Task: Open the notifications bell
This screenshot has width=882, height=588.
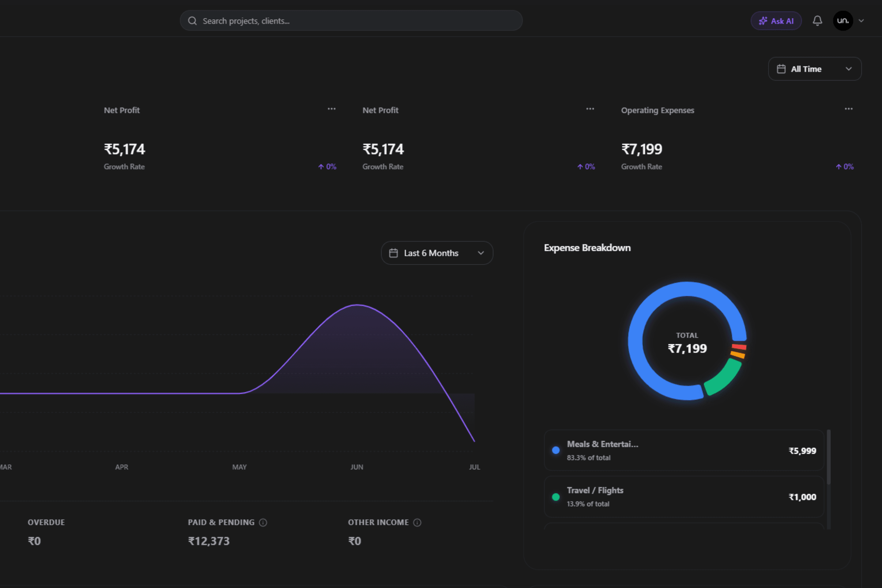Action: [817, 21]
